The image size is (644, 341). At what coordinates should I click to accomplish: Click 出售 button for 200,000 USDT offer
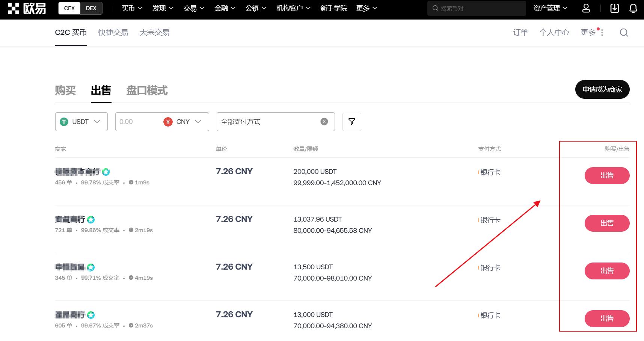coord(606,175)
